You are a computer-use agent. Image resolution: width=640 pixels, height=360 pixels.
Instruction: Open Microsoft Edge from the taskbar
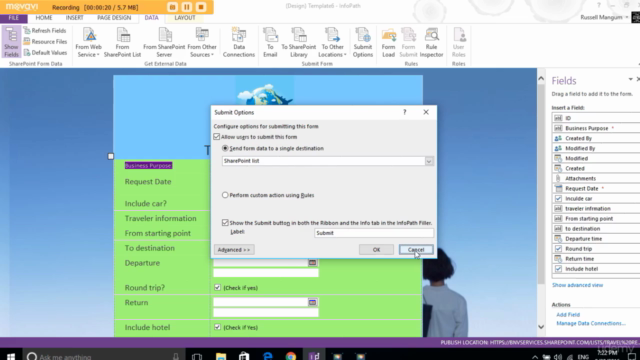pyautogui.click(x=268, y=356)
